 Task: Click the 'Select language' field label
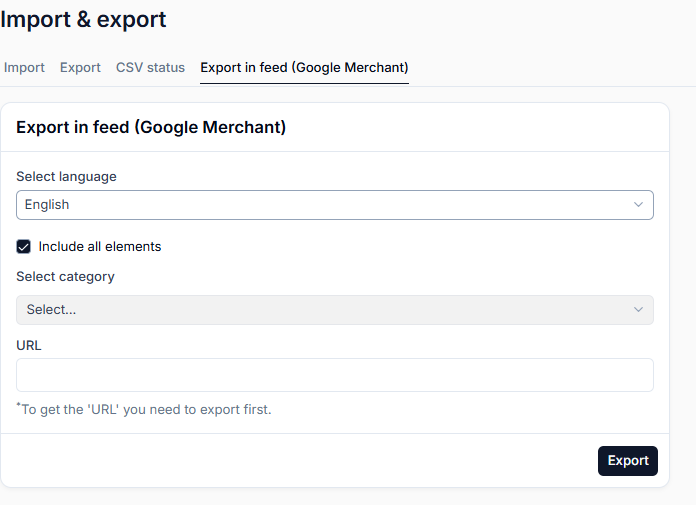pos(67,177)
